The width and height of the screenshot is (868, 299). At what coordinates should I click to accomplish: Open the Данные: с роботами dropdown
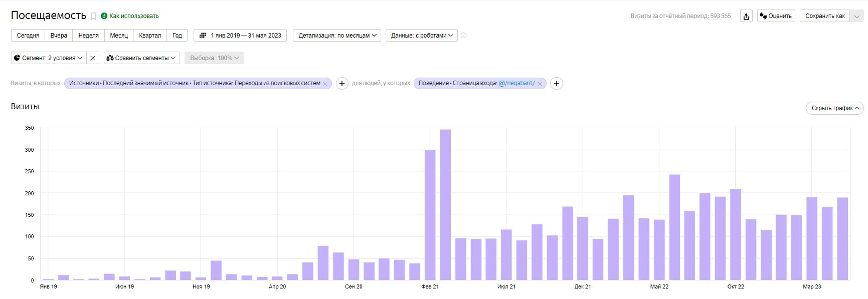[x=421, y=36]
